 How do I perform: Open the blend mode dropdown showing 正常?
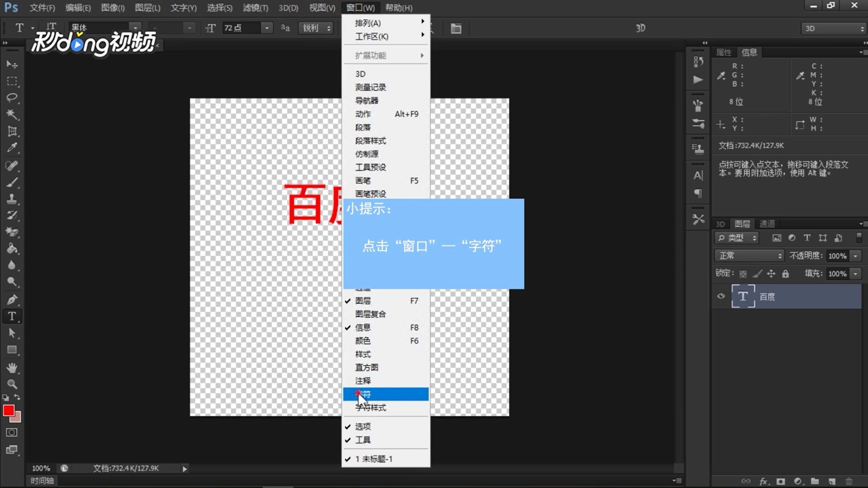click(748, 255)
